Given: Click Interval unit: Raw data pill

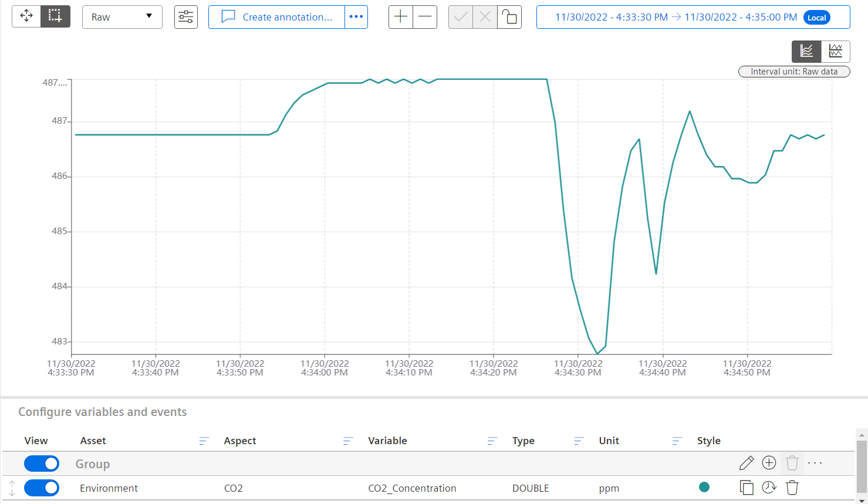Looking at the screenshot, I should click(794, 72).
